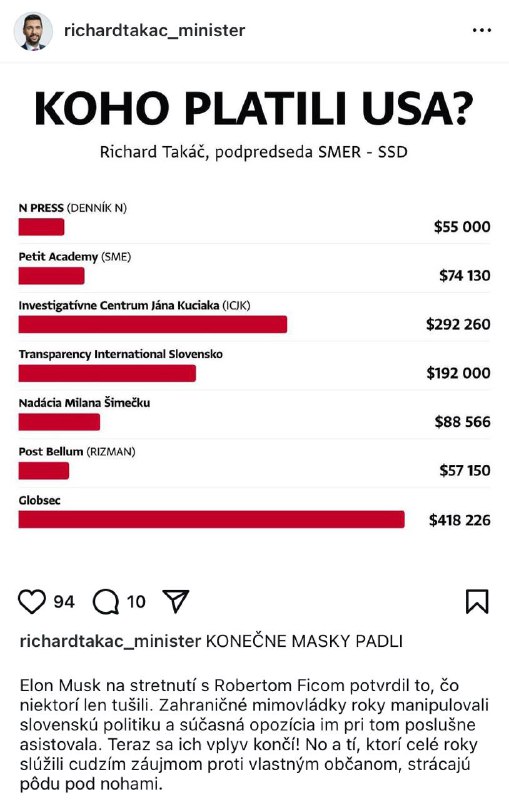Like the post with the heart icon

tap(32, 602)
